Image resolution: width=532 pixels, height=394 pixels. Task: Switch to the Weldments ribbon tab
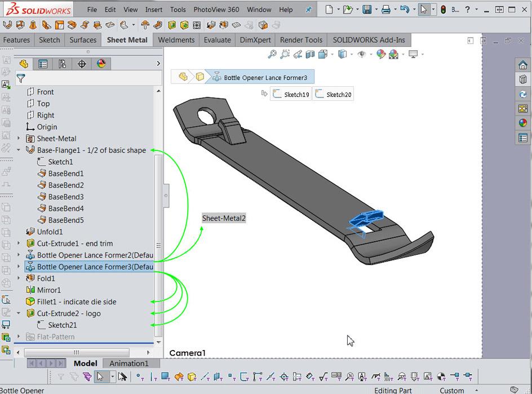click(176, 40)
